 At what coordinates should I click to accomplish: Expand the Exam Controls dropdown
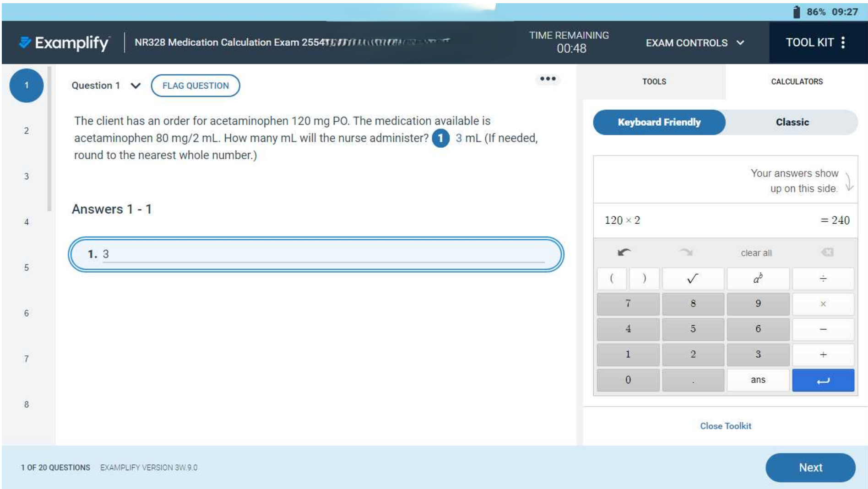[694, 43]
